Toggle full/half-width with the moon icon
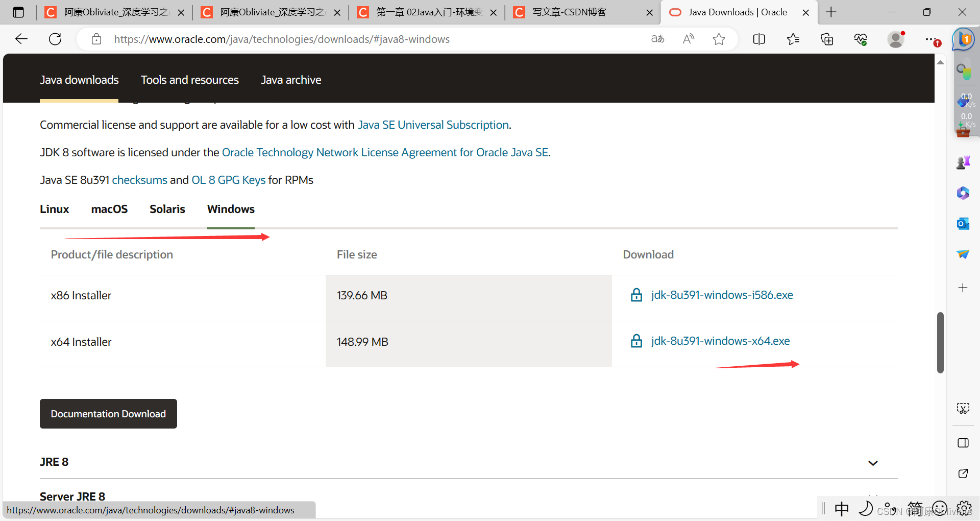This screenshot has height=521, width=980. pyautogui.click(x=865, y=508)
